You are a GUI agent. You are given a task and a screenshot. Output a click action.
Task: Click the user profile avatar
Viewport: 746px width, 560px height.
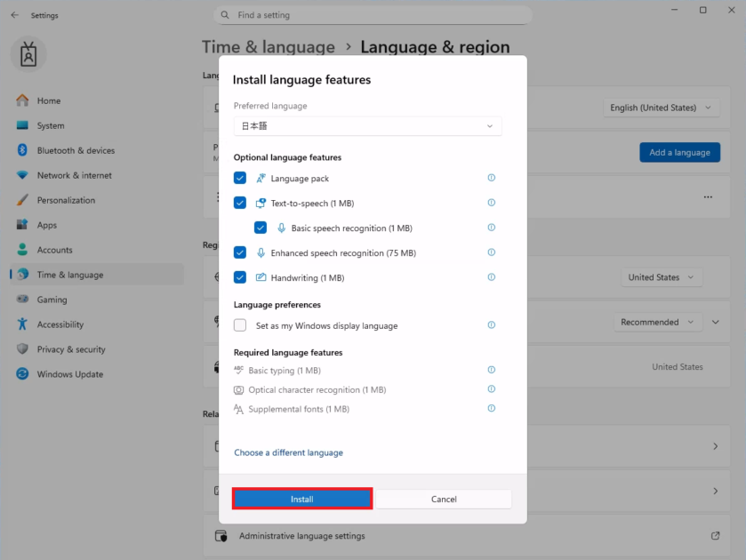pos(28,54)
